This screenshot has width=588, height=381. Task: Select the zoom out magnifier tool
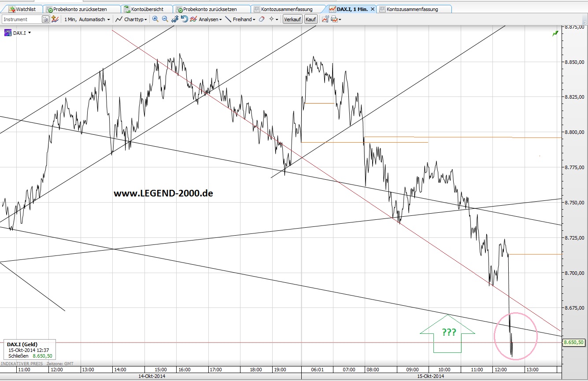(165, 19)
